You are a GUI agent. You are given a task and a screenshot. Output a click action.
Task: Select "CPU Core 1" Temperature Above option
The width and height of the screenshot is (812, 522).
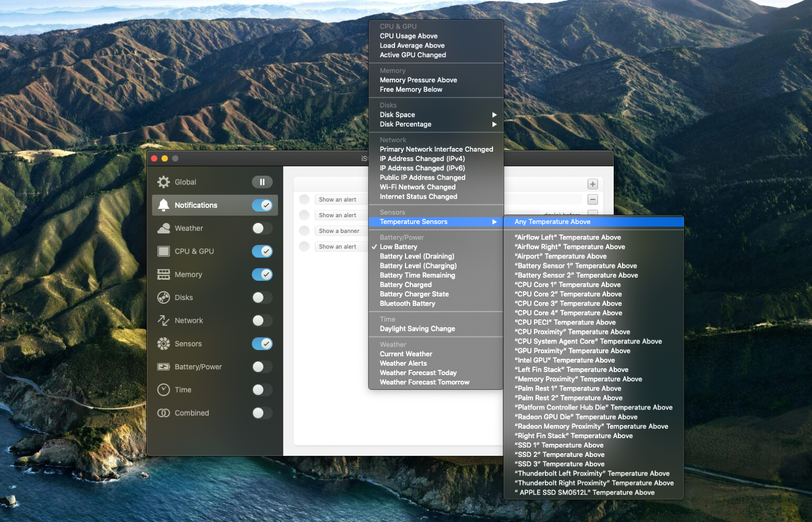pyautogui.click(x=567, y=284)
